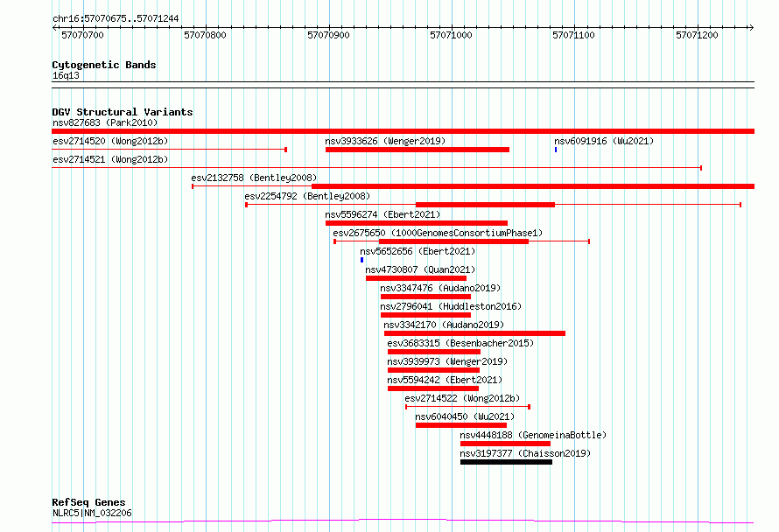This screenshot has width=779, height=532.
Task: Open nsv4448188 (GenomeinaBottle) variant label
Action: [533, 435]
